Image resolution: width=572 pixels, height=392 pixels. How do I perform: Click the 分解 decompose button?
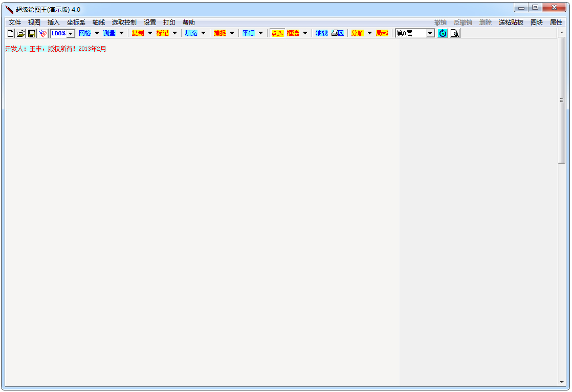(x=358, y=33)
